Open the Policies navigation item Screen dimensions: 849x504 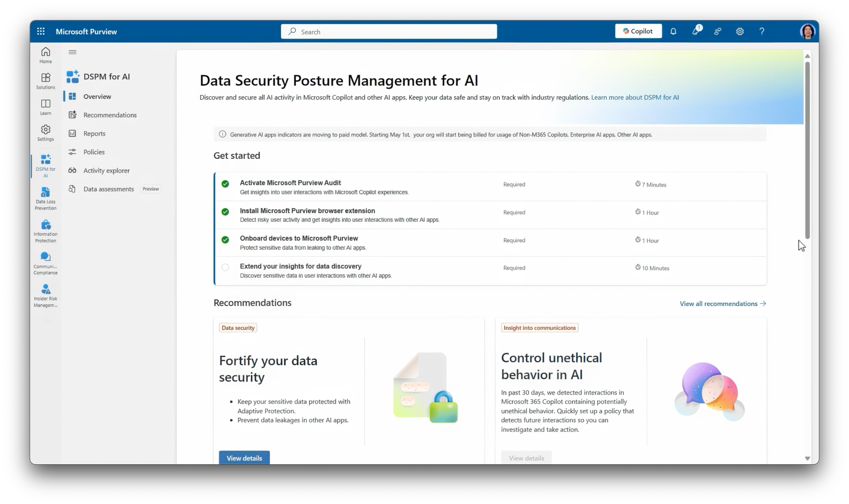(94, 152)
